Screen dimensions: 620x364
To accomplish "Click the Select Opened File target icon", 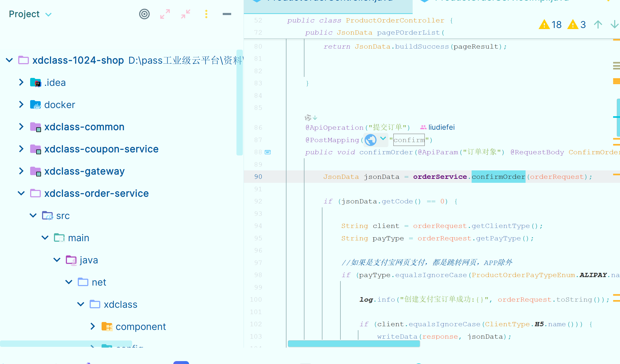I will (144, 14).
